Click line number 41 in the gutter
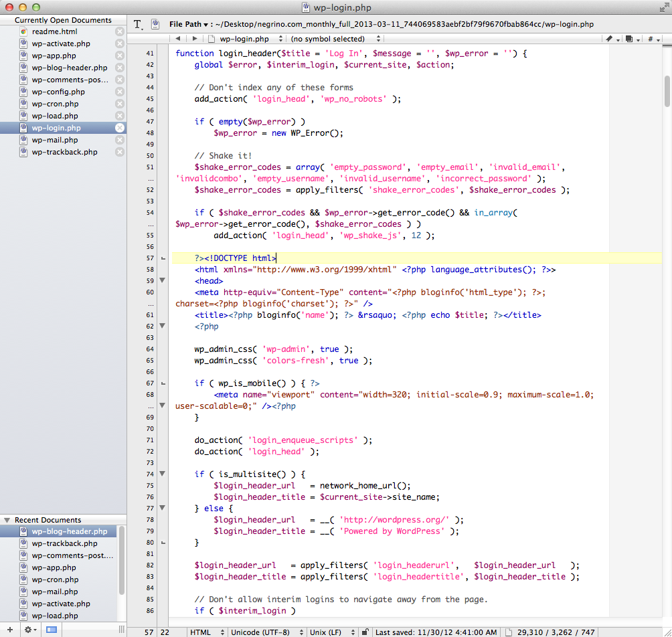 point(149,53)
